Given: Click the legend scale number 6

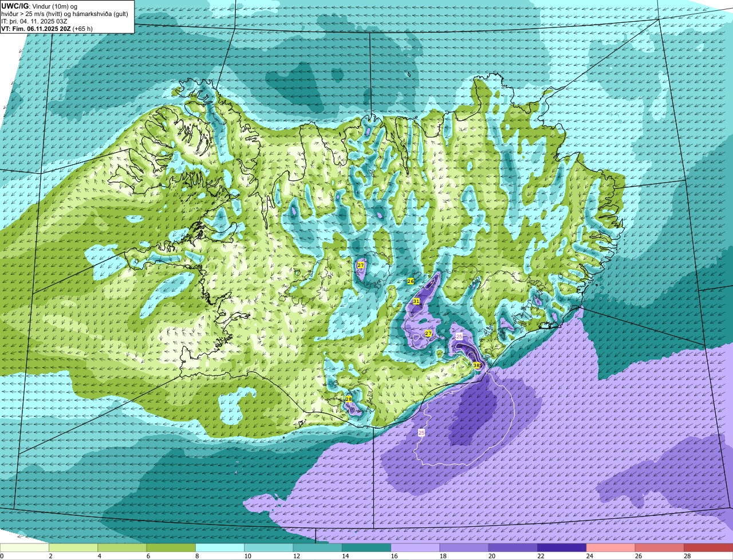Looking at the screenshot, I should (148, 556).
